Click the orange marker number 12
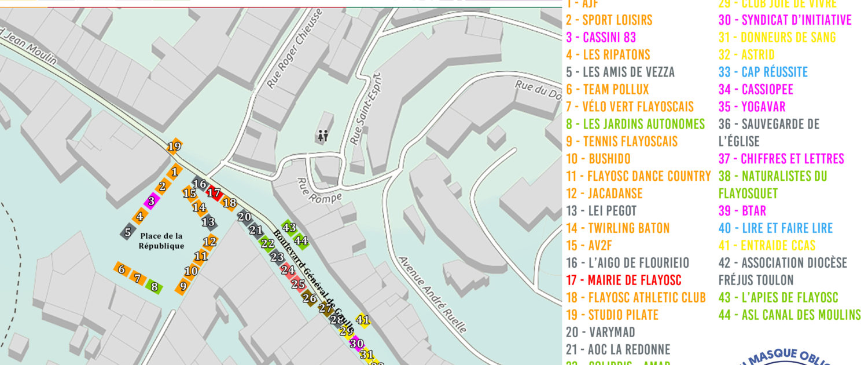This screenshot has width=868, height=365. [x=210, y=242]
